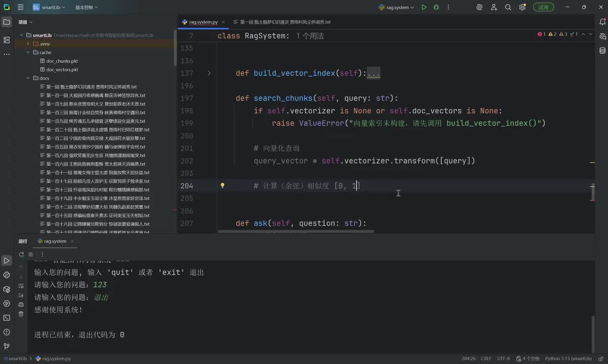Image resolution: width=608 pixels, height=364 pixels.
Task: Rerun the program in Run panel
Action: (x=21, y=255)
